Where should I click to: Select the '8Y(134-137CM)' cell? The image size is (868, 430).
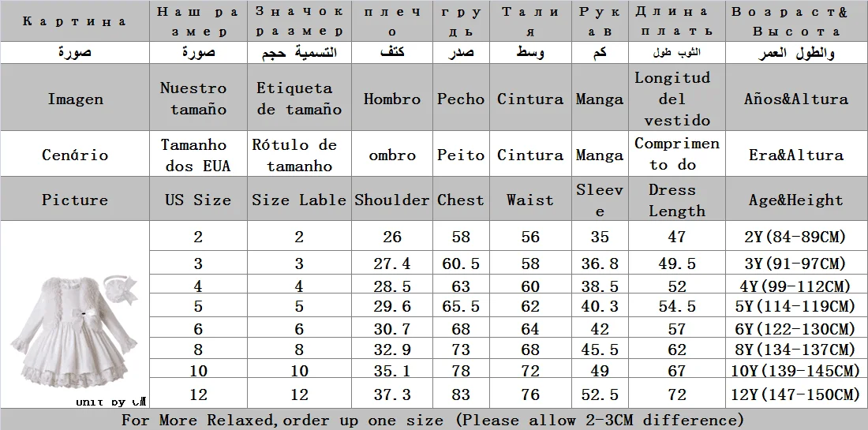pos(796,350)
